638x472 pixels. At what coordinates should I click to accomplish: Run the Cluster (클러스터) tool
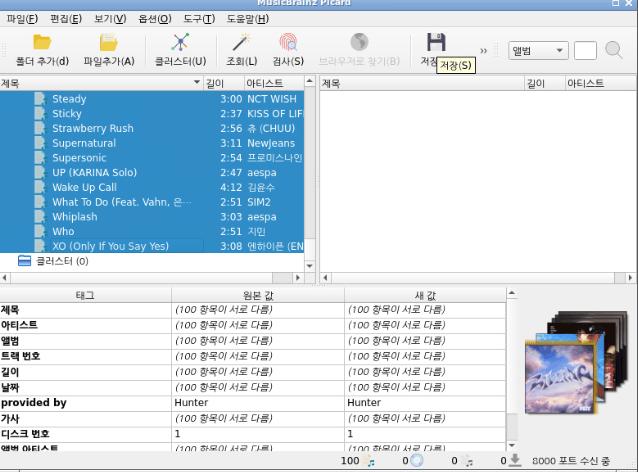pyautogui.click(x=180, y=43)
